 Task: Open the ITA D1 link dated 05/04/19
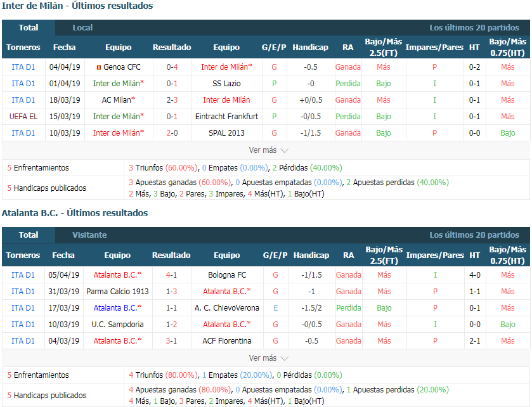coord(23,275)
